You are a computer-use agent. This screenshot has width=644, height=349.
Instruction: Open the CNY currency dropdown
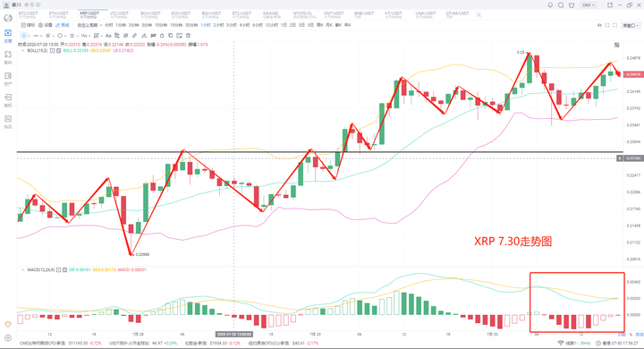[589, 5]
